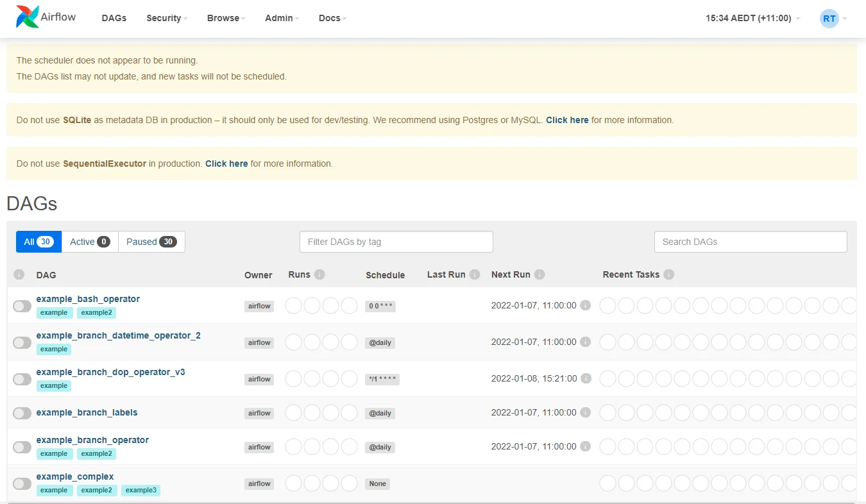Click Next Run info icon for example_branch_dop_operator_v3
The height and width of the screenshot is (504, 866).
585,378
